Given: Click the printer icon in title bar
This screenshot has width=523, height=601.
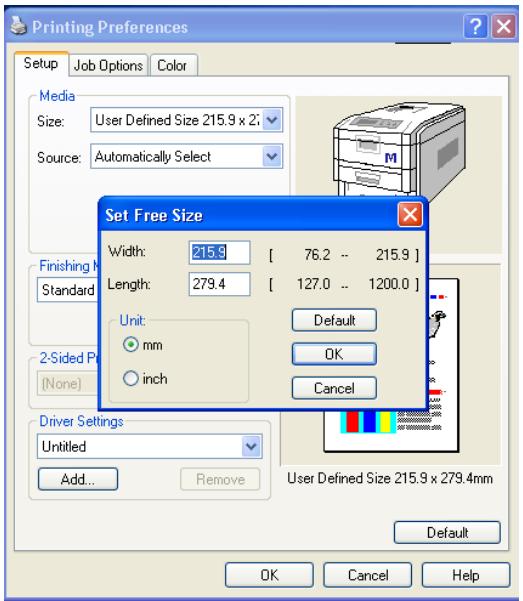Looking at the screenshot, I should [x=18, y=26].
